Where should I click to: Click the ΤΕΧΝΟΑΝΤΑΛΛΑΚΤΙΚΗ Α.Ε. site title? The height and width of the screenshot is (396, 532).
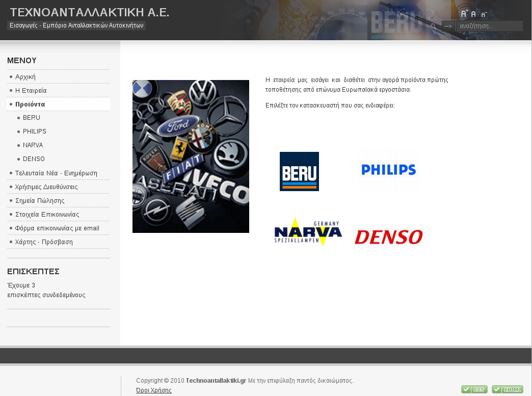point(90,12)
